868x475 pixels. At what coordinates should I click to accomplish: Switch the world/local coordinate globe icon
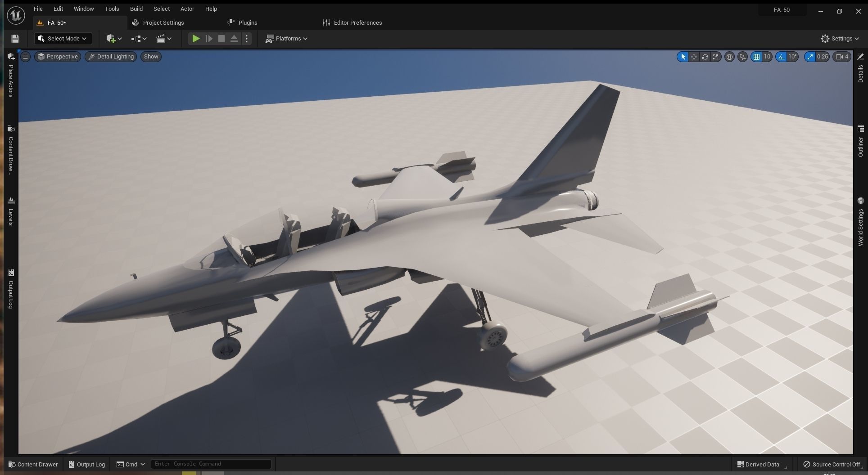pos(729,57)
